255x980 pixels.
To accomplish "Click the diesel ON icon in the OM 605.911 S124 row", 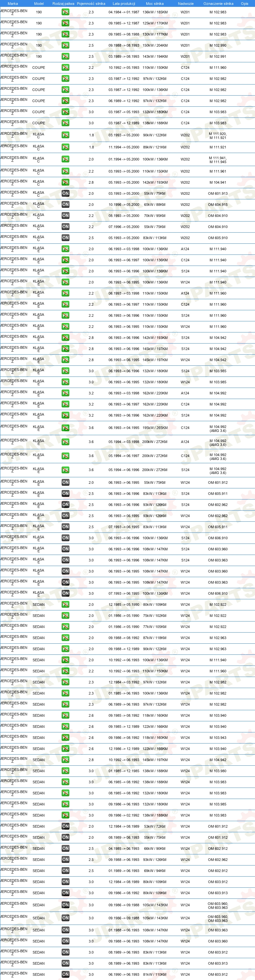I will point(65,493).
